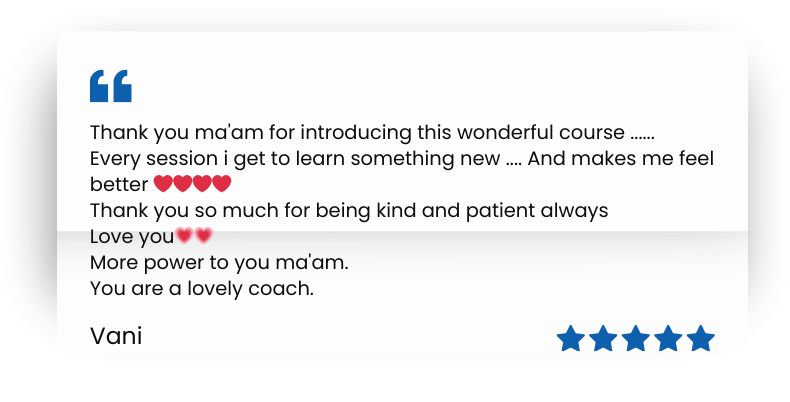Select the second rating star

coord(603,339)
